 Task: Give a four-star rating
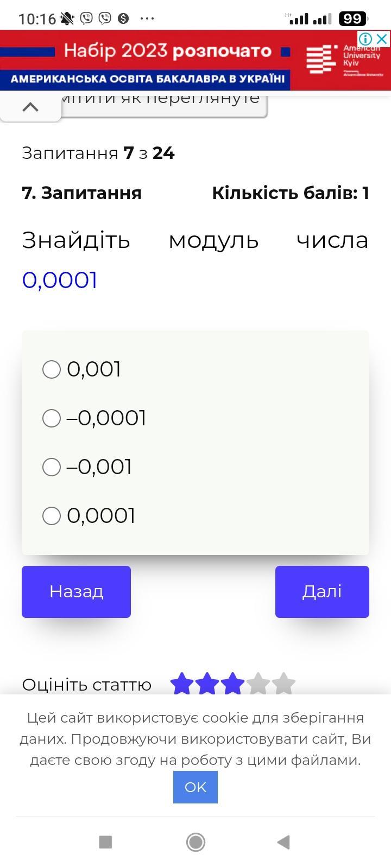[258, 684]
